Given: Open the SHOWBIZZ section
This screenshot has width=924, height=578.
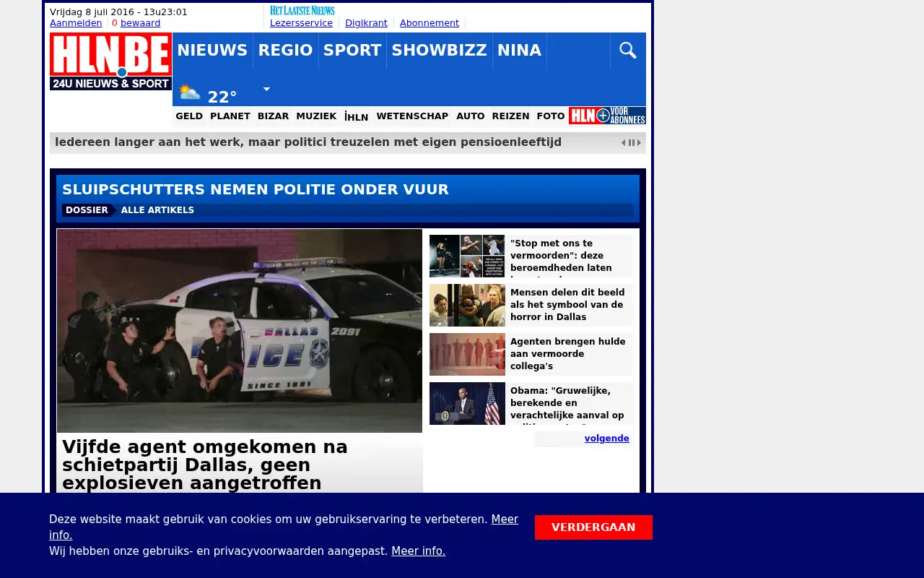Looking at the screenshot, I should coord(440,51).
